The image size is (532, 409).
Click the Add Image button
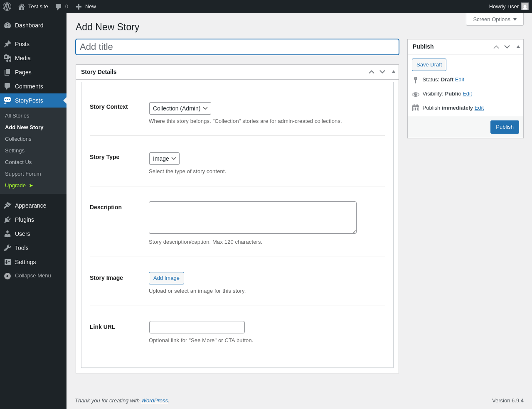tap(166, 278)
